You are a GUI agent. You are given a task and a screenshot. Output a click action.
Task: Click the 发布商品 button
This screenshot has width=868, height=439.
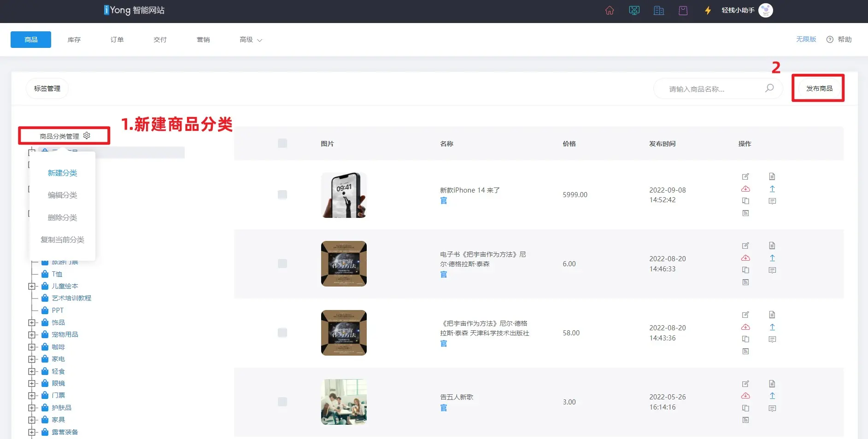pos(819,88)
